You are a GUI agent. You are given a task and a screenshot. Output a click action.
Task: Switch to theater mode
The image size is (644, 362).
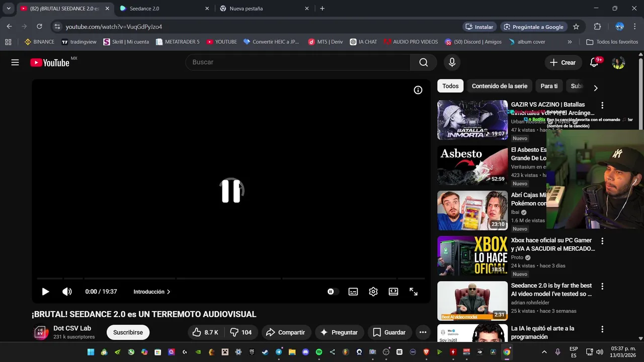coord(393,292)
